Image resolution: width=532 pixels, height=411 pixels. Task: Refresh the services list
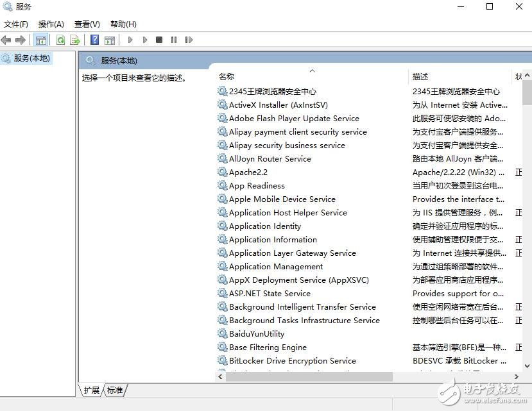(x=60, y=40)
